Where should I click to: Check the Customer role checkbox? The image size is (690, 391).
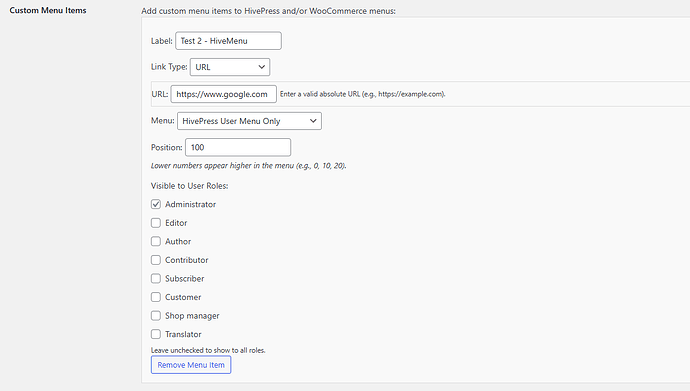click(x=156, y=297)
